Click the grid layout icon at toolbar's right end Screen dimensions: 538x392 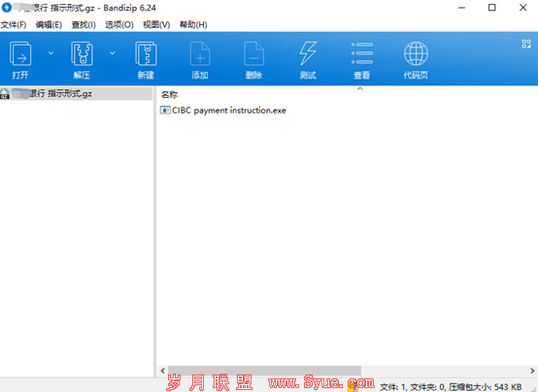526,44
